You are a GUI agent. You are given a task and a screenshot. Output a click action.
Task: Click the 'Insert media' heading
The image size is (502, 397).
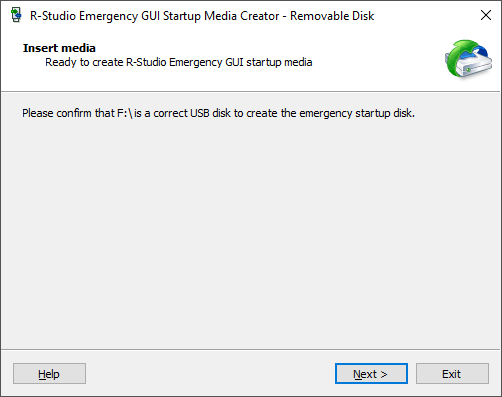pos(59,48)
